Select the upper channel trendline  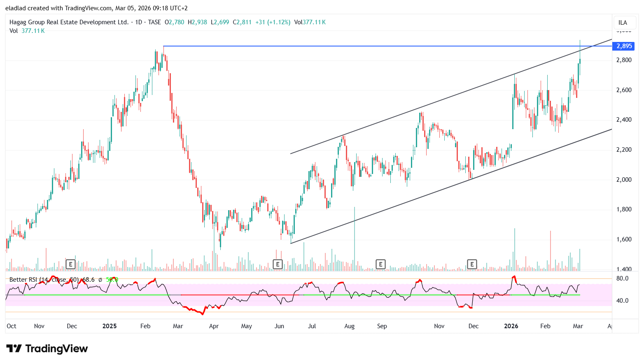click(x=451, y=97)
